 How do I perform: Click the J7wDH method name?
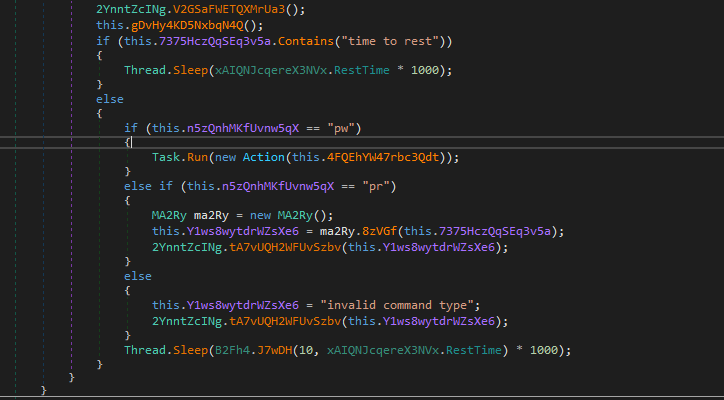tap(274, 350)
